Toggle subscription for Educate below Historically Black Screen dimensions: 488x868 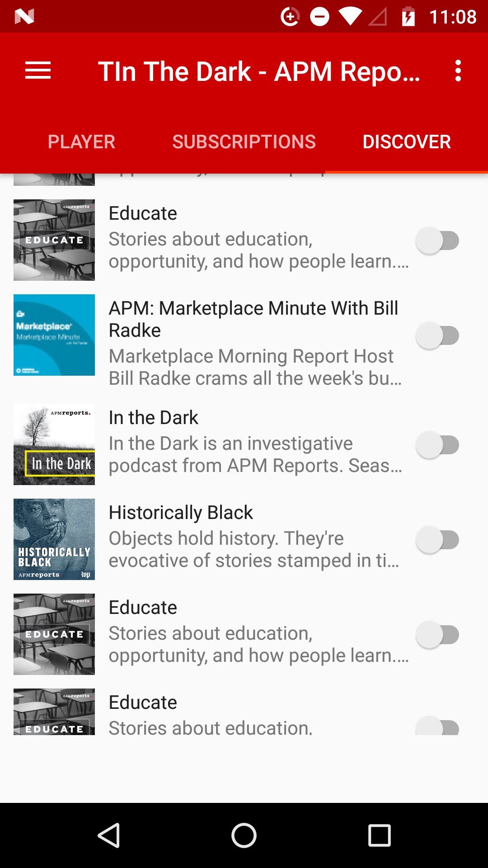(437, 635)
